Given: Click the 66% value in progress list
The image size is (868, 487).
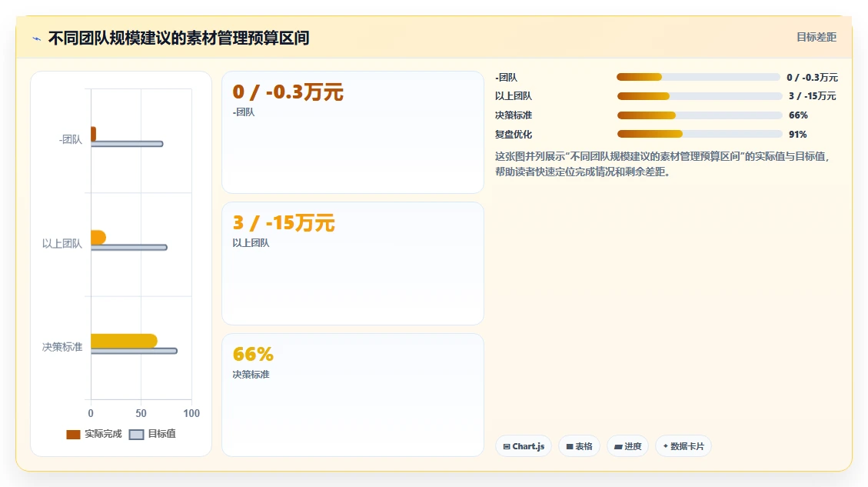Looking at the screenshot, I should point(798,115).
